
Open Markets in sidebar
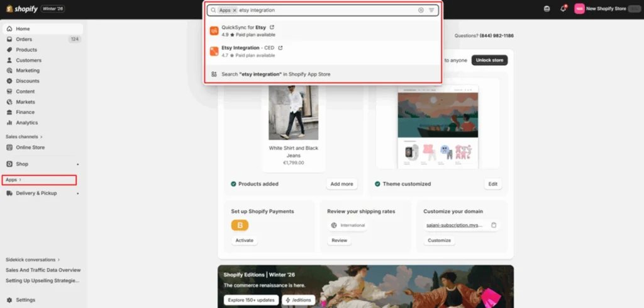[x=43, y=101]
